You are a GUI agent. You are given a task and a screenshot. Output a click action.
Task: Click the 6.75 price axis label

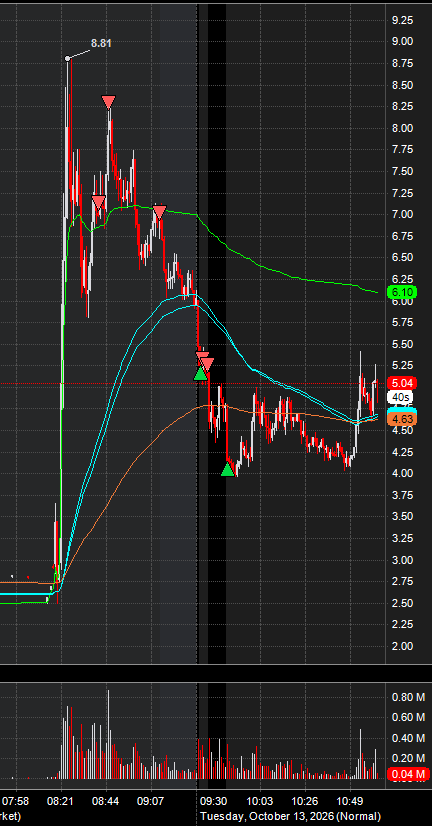(402, 236)
